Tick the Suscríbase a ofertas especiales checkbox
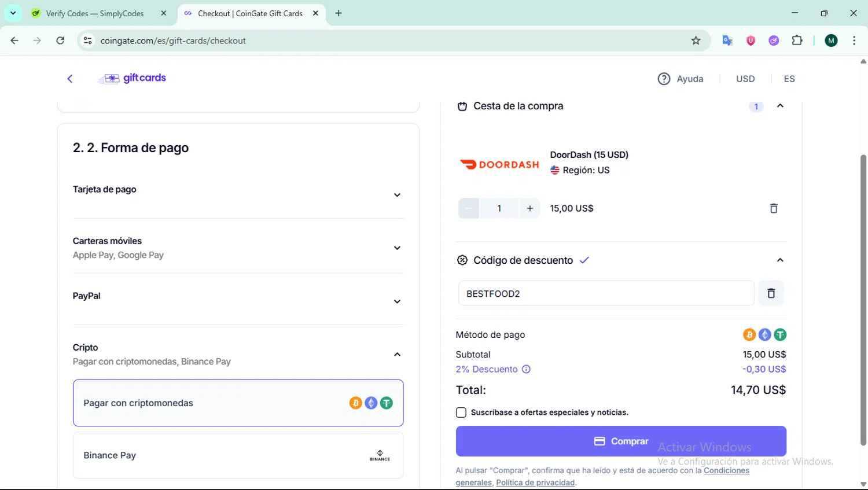 [461, 412]
